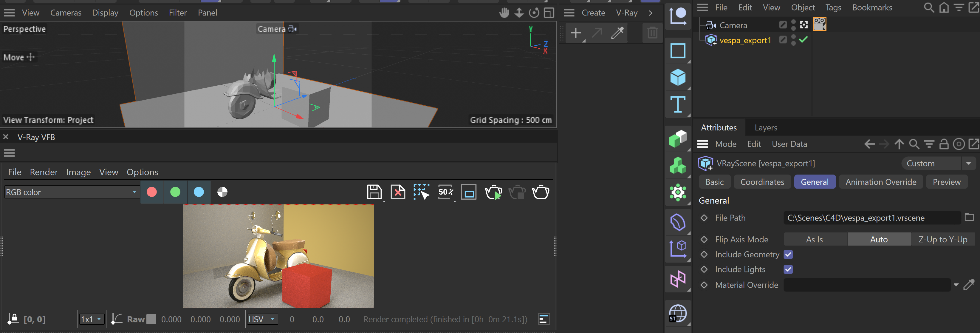Switch to the Animation Override tab

pos(881,182)
